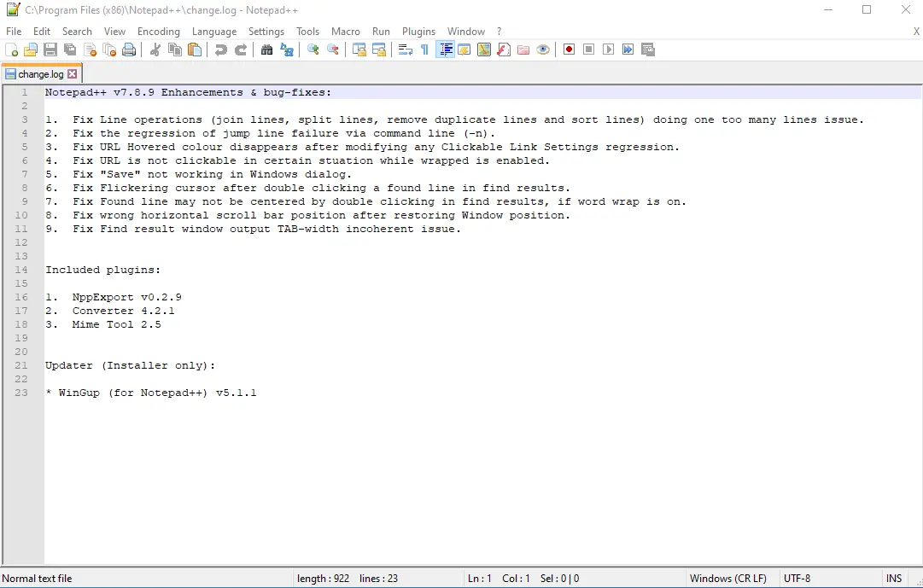Open the Plugins menu
The image size is (923, 588).
[418, 32]
